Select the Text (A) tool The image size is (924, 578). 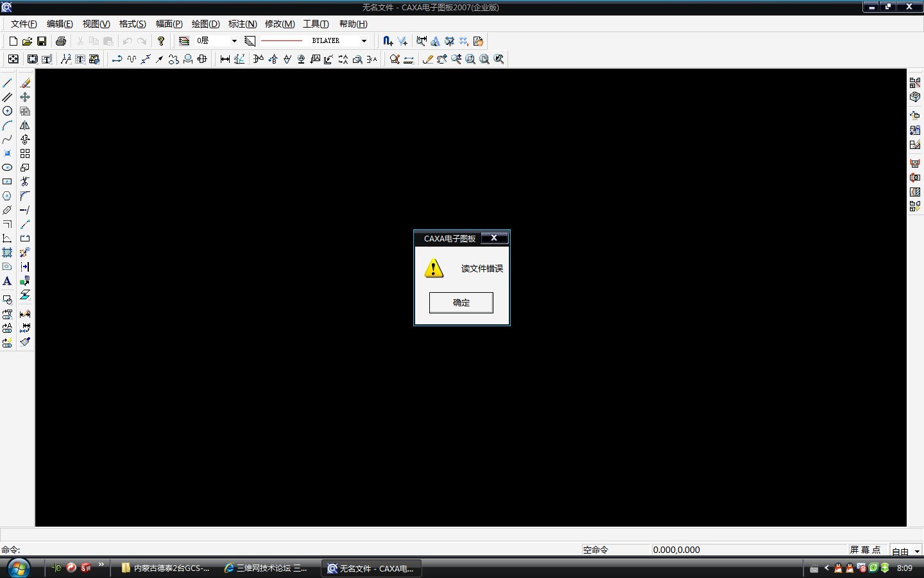pos(8,281)
